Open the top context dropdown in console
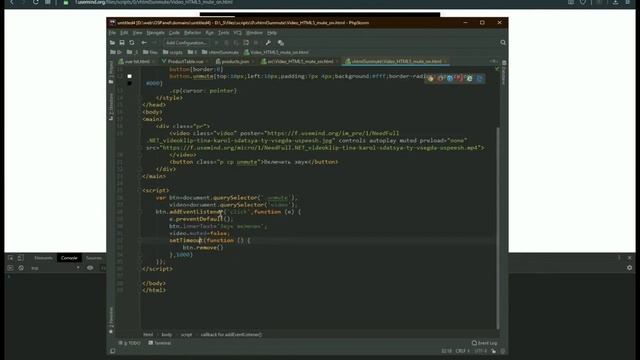Viewport: 640px width, 360px height. coord(55,268)
